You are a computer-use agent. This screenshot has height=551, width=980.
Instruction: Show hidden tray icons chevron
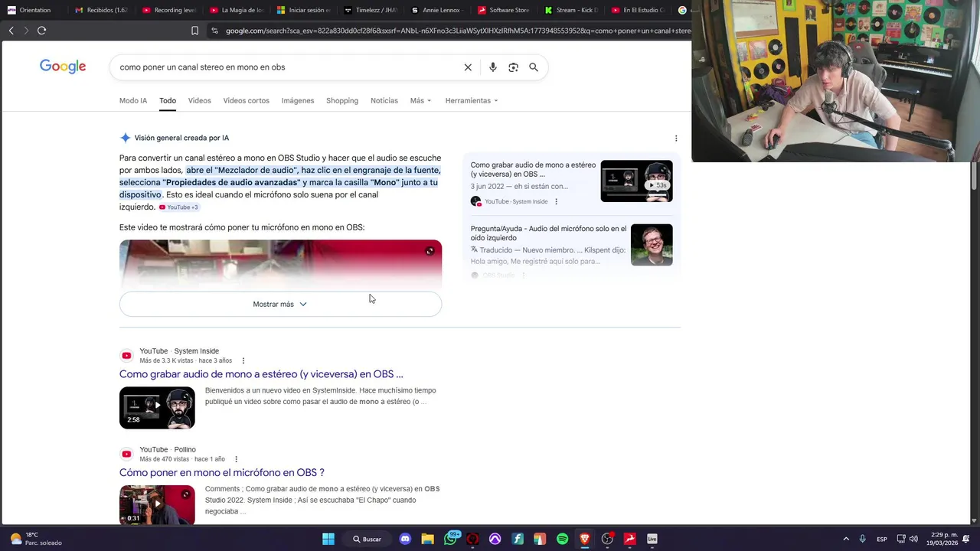click(846, 539)
